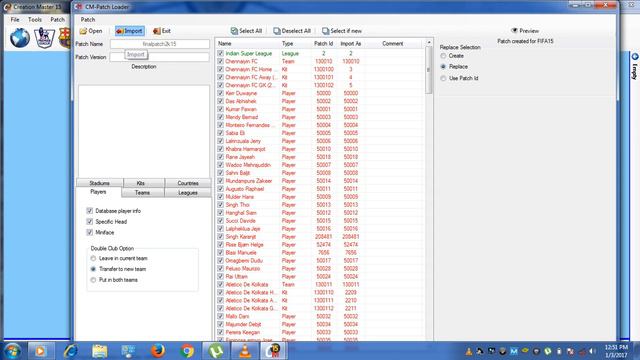Click the list scrollbar up arrow
640x360 pixels.
[429, 42]
